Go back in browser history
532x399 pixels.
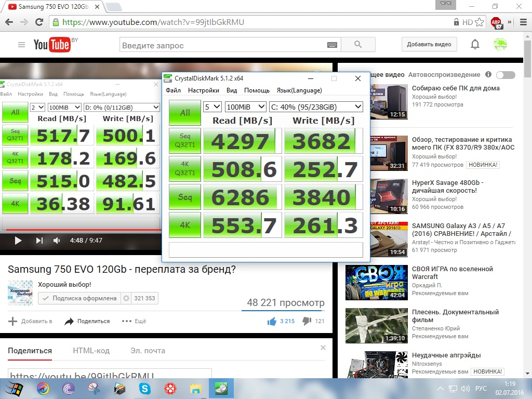9,22
